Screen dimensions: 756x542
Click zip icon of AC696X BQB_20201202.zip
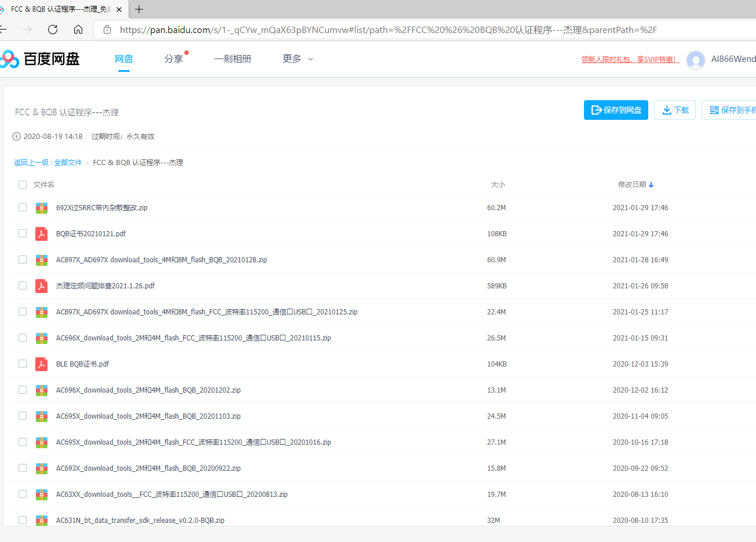coord(42,390)
